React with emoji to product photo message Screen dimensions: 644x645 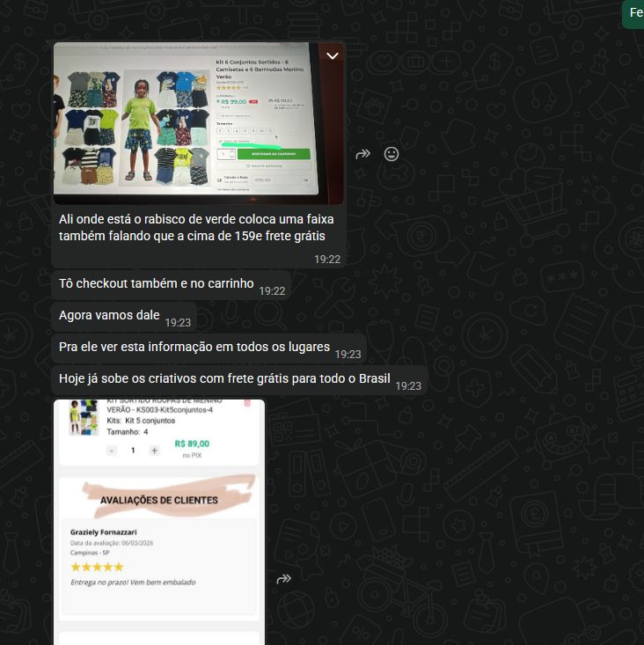pos(392,154)
